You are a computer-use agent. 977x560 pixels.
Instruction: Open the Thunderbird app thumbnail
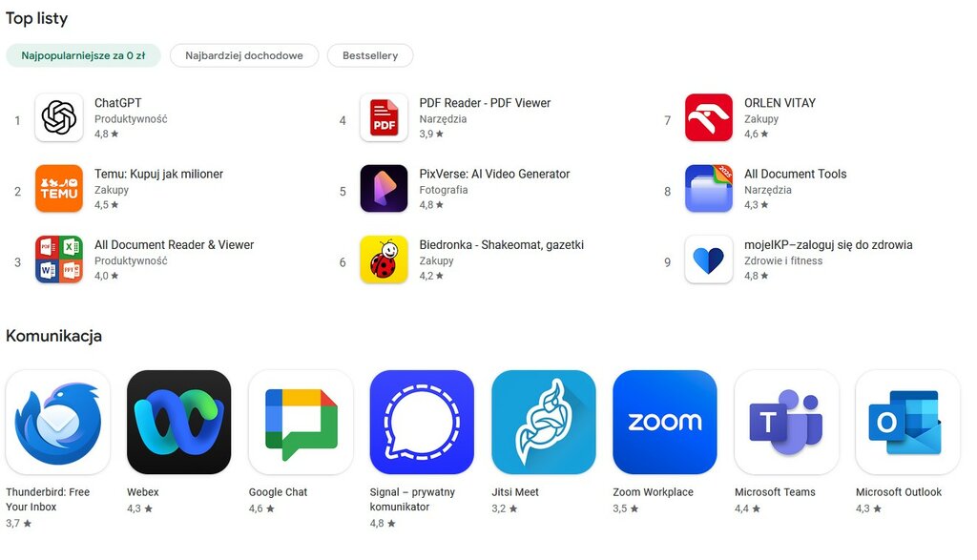58,423
